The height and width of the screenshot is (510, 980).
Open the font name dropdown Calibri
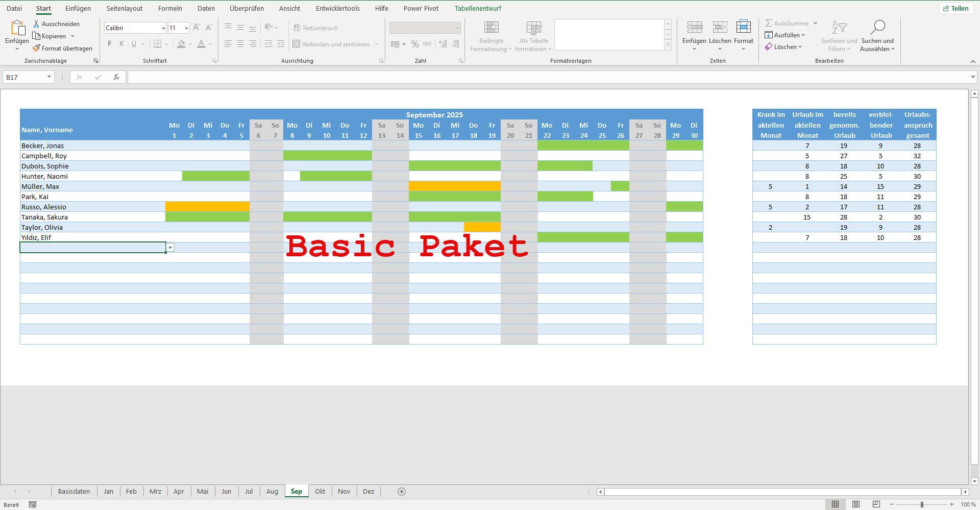pos(163,28)
